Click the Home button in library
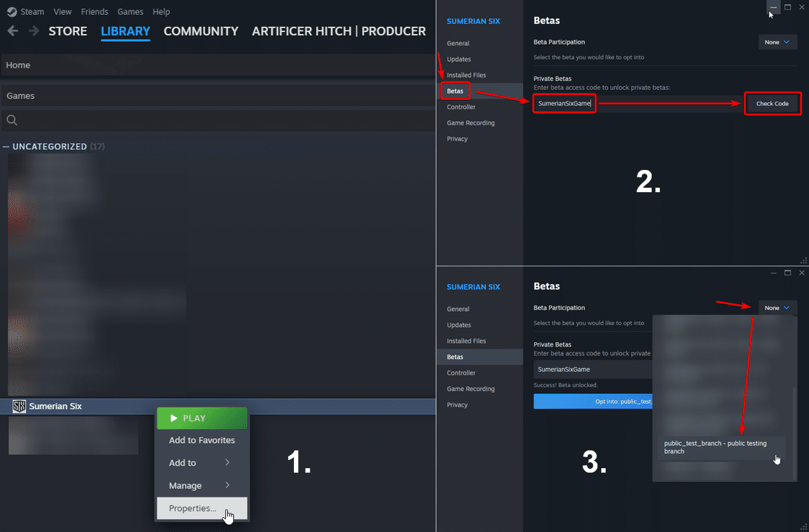Viewport: 809px width, 532px height. [x=218, y=65]
